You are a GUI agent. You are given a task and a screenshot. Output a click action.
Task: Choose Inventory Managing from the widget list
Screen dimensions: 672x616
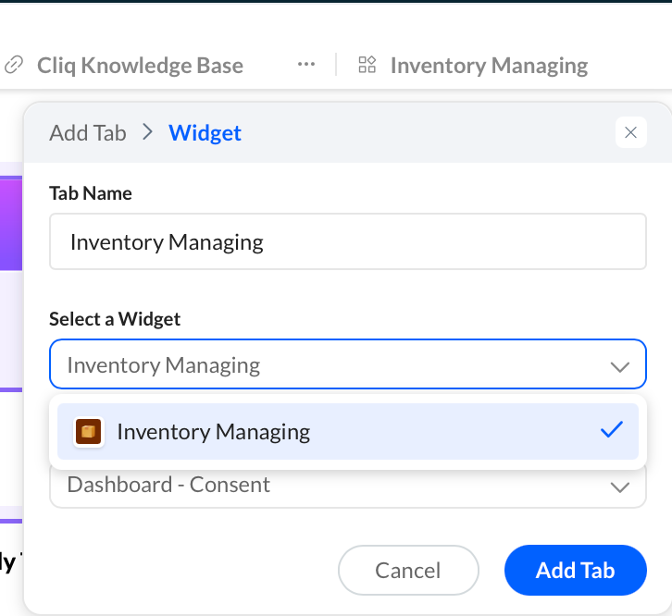pyautogui.click(x=348, y=431)
